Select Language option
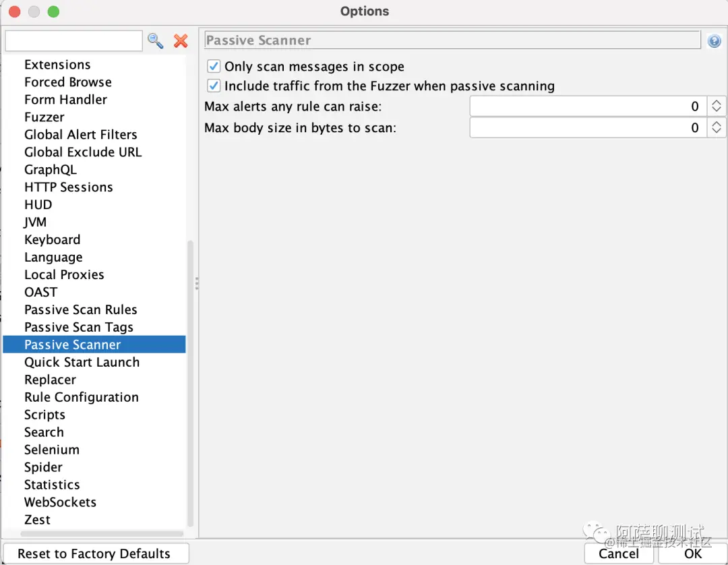 pos(53,257)
